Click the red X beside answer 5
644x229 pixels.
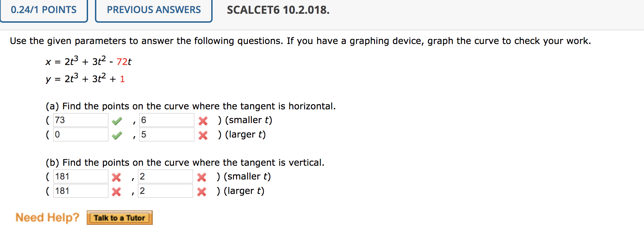[x=203, y=135]
